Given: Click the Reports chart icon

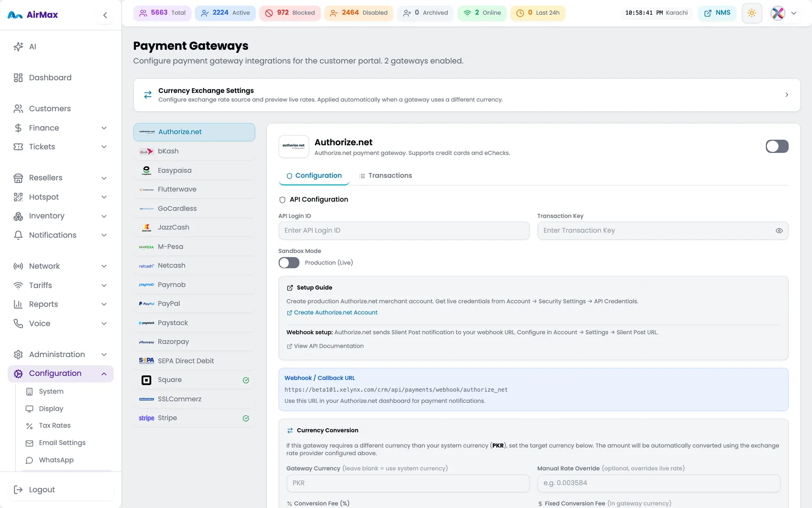Looking at the screenshot, I should [x=18, y=304].
